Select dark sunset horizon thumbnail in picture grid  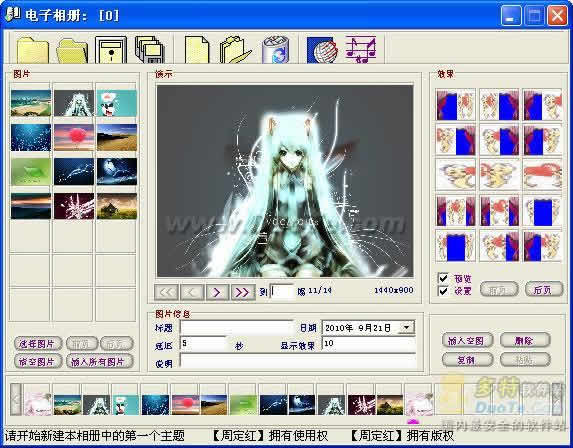coord(31,206)
